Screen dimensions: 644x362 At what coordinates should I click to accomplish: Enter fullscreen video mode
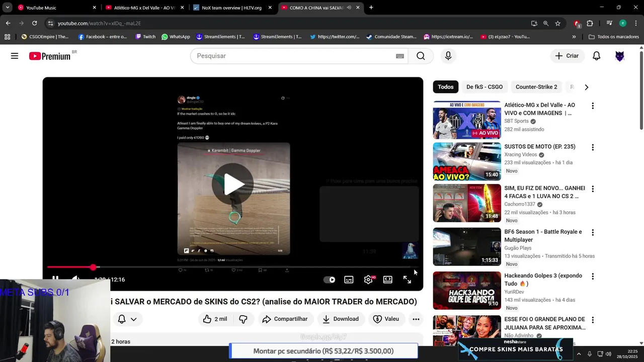[x=407, y=280]
